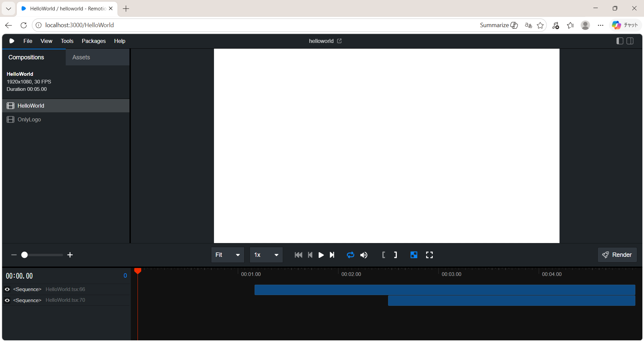Hide the second Sequence at HelloWorld.tsx:70
This screenshot has height=342, width=644.
(x=7, y=300)
